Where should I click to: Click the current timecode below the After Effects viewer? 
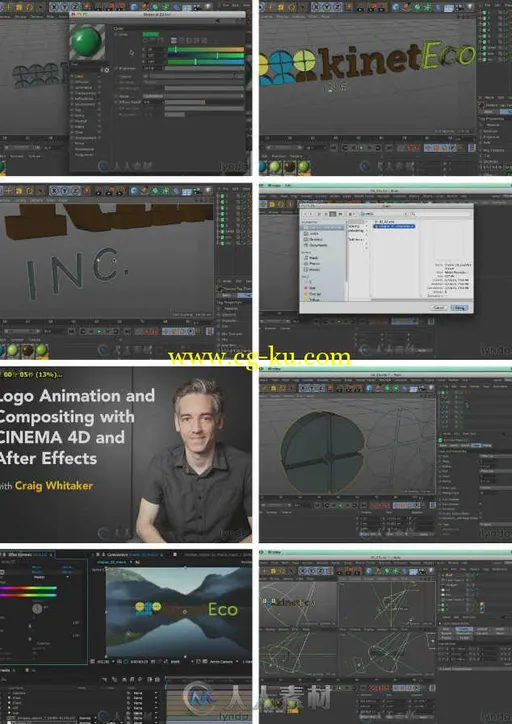click(x=138, y=662)
